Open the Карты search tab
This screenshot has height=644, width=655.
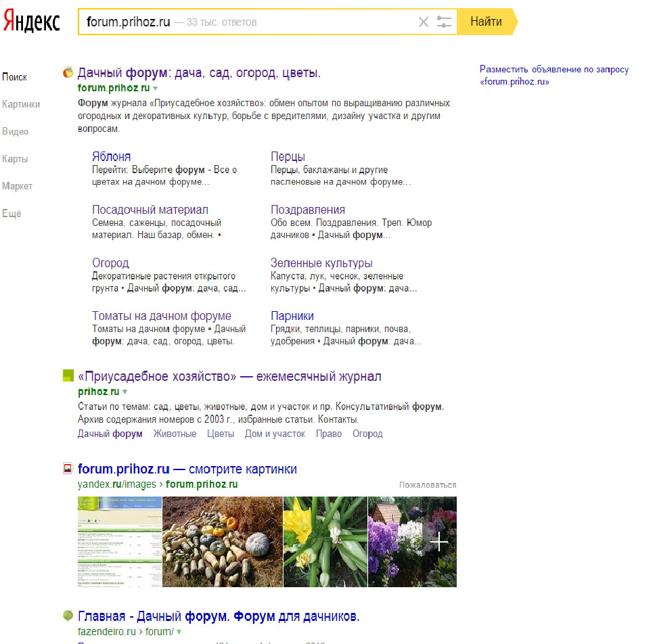click(15, 159)
